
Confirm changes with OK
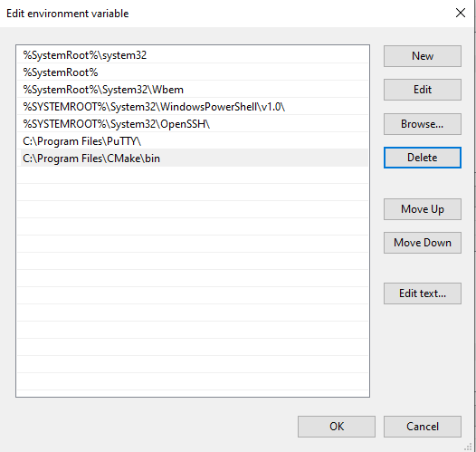point(337,427)
